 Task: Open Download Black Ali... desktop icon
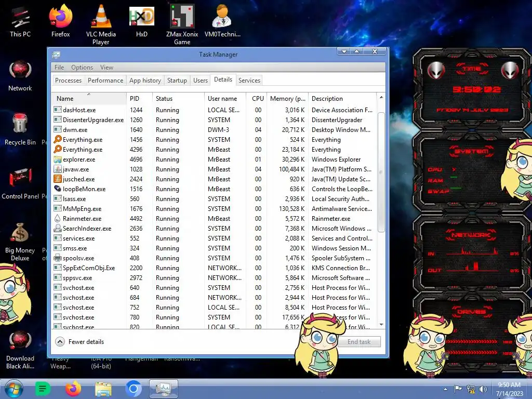pos(20,350)
